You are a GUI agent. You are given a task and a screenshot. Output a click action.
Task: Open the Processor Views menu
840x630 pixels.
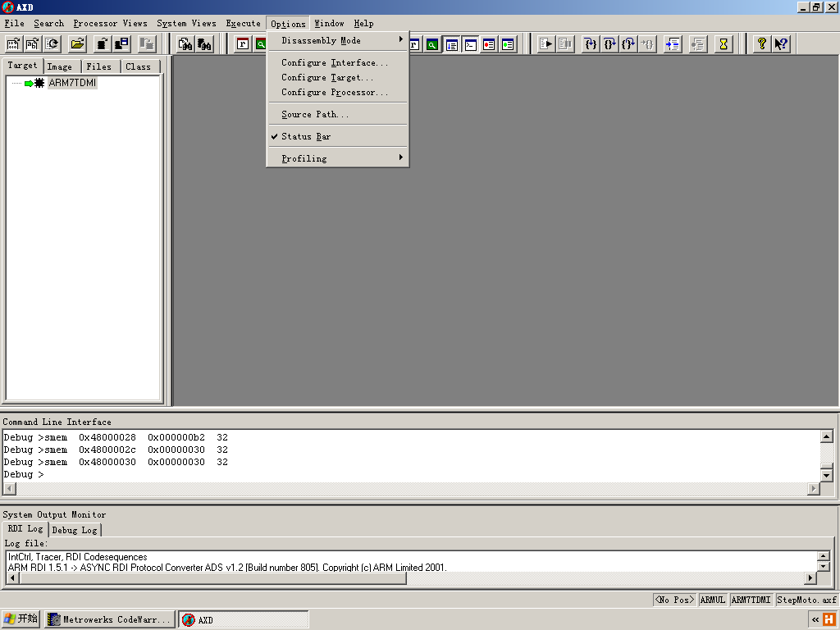tap(111, 24)
